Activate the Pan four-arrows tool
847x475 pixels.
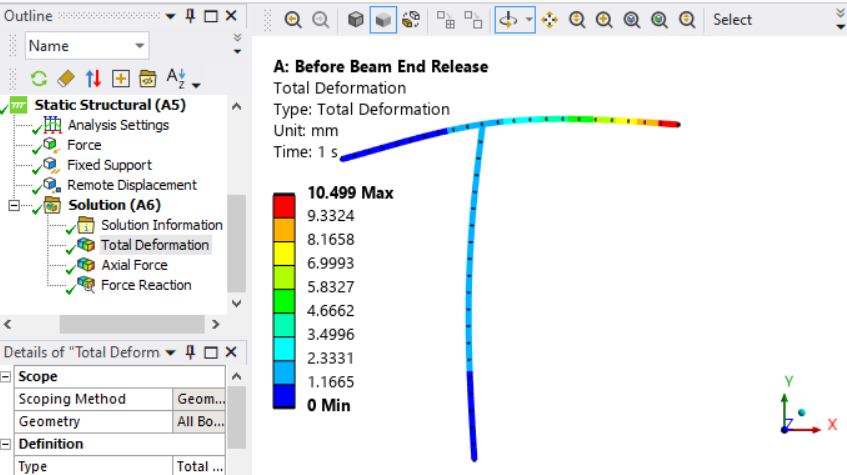tap(549, 20)
